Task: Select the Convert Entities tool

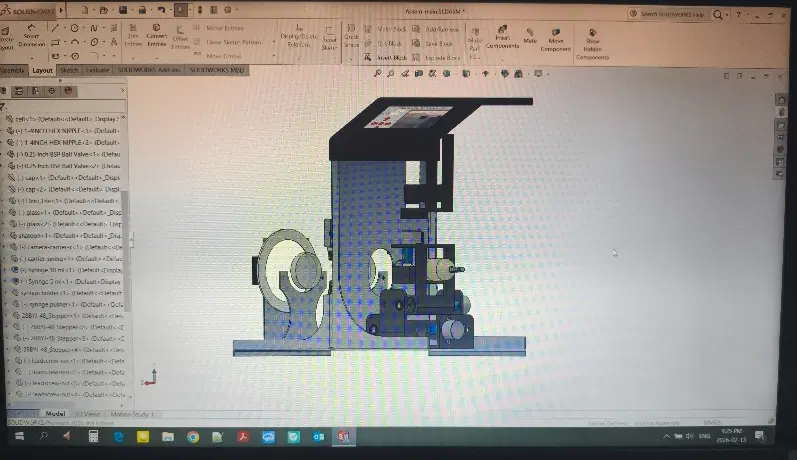Action: tap(157, 36)
